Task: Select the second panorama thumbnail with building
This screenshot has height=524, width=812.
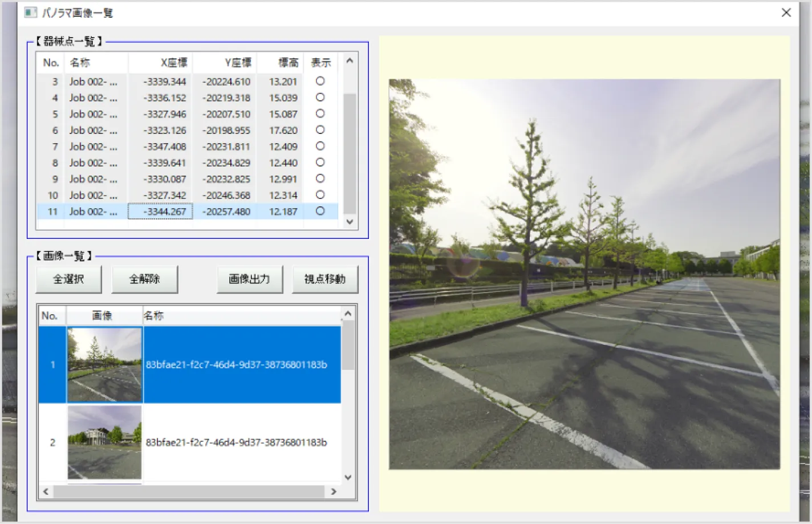Action: click(x=104, y=442)
